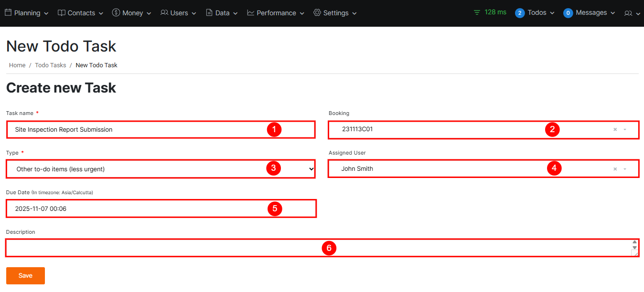Click the Contacts book icon

tap(62, 13)
